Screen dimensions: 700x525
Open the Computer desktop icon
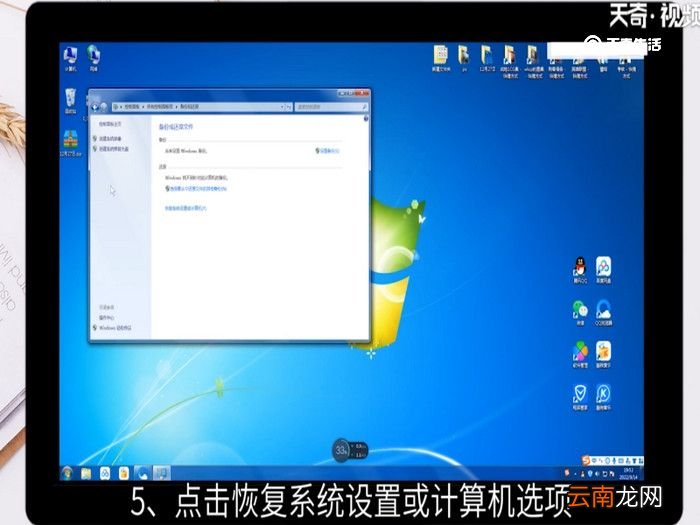pos(71,58)
